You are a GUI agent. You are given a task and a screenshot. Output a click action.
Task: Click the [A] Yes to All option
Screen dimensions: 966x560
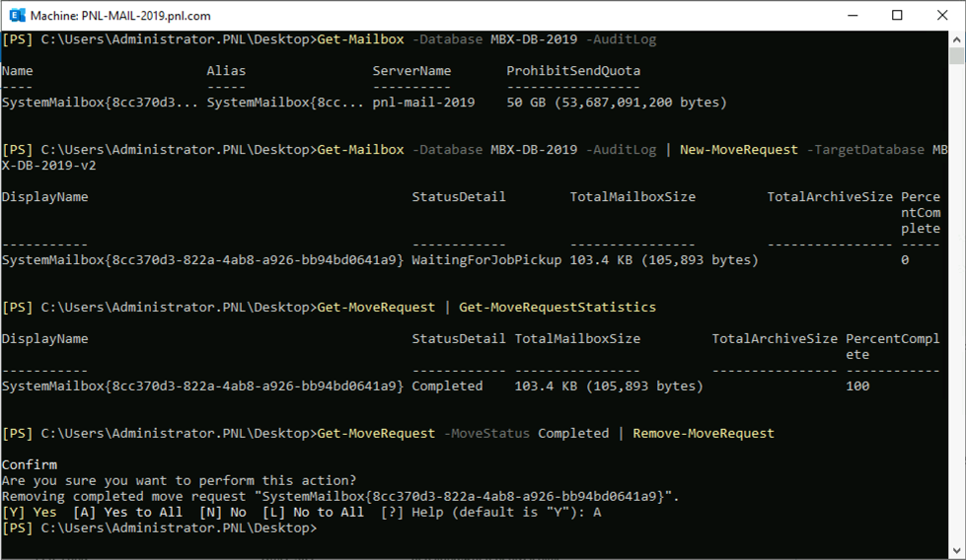112,513
